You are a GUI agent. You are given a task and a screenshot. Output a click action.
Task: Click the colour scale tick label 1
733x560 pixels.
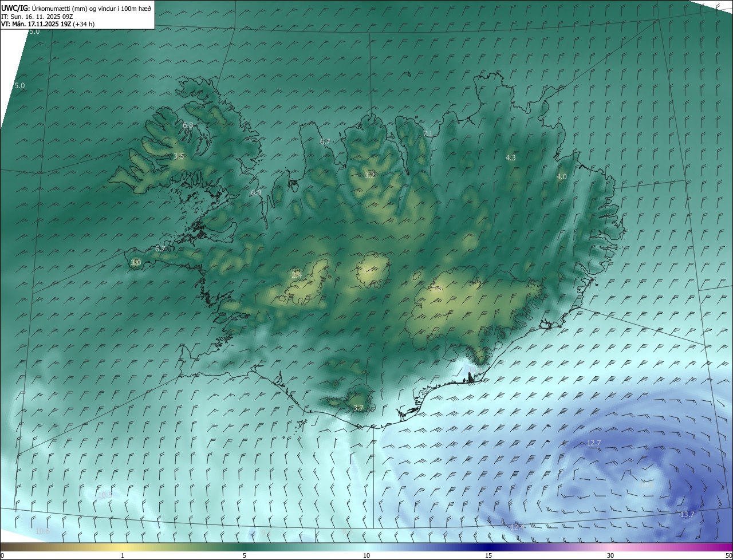click(123, 556)
